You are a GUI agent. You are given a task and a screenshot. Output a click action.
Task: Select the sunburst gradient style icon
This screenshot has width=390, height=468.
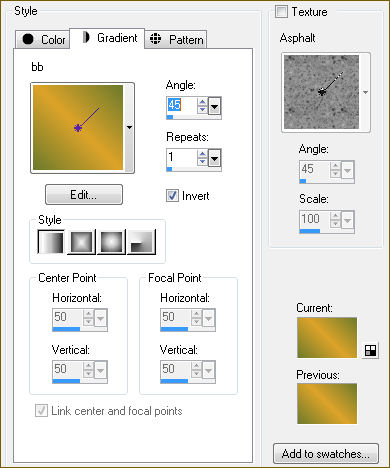pyautogui.click(x=111, y=242)
